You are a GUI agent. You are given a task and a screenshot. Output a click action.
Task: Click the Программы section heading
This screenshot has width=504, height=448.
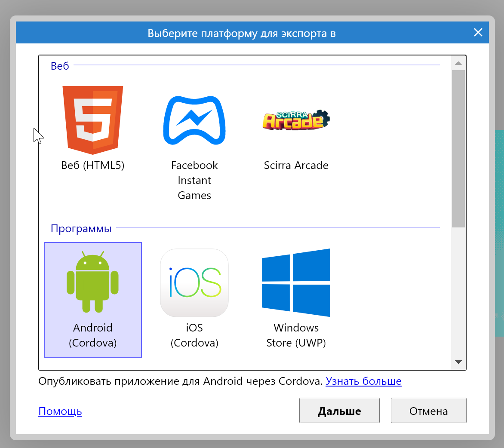81,228
